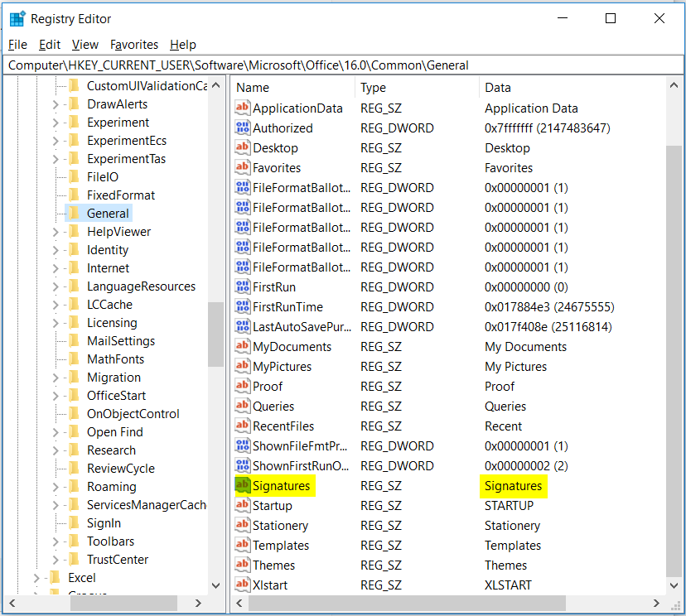Viewport: 686px width, 616px height.
Task: Select the LanguageResources key
Action: point(141,286)
